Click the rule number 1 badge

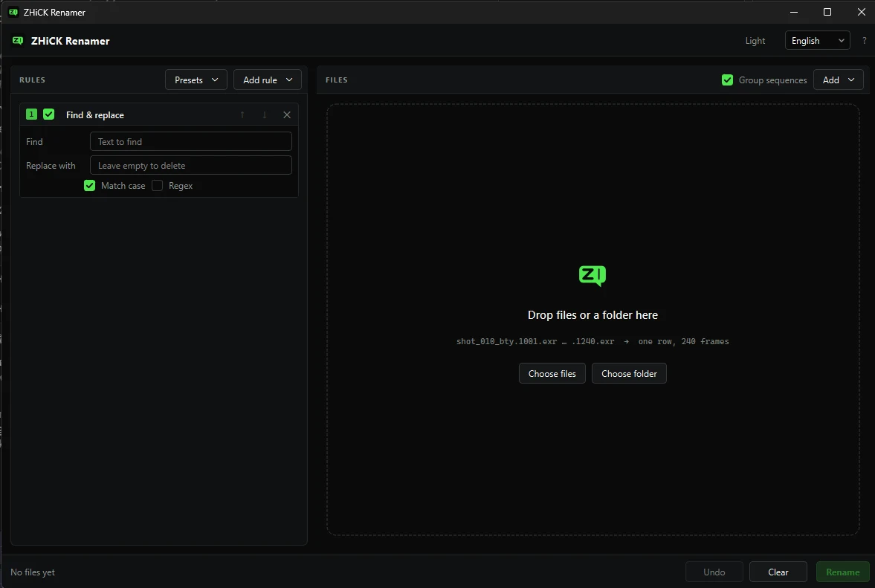pos(31,114)
